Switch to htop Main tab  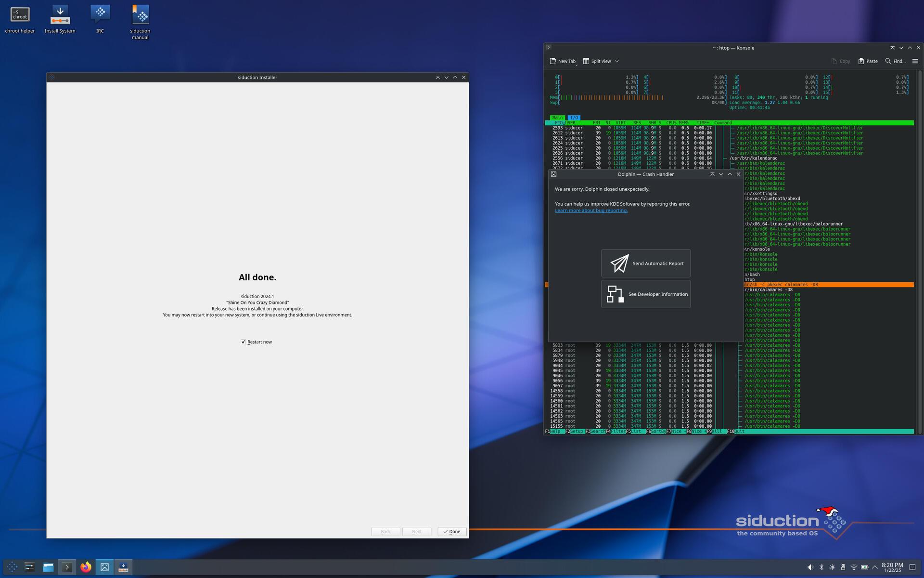(x=557, y=118)
